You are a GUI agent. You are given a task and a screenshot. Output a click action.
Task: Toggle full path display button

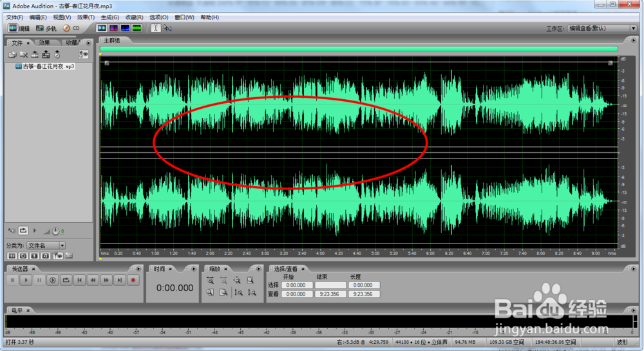coord(69,256)
